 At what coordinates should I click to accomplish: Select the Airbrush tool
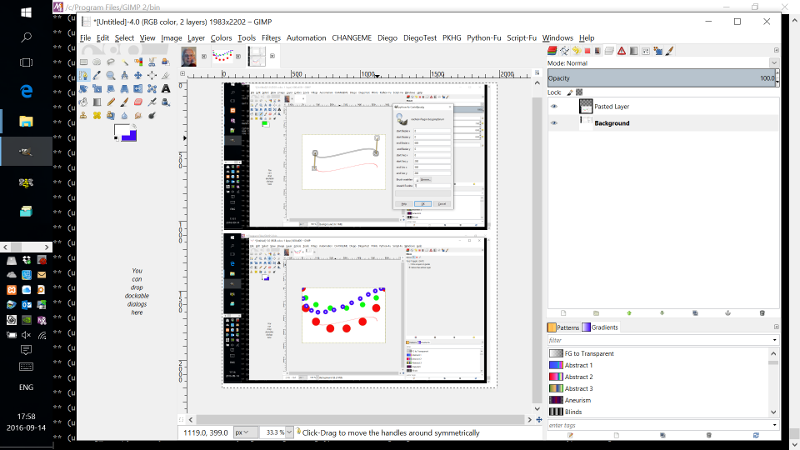152,102
